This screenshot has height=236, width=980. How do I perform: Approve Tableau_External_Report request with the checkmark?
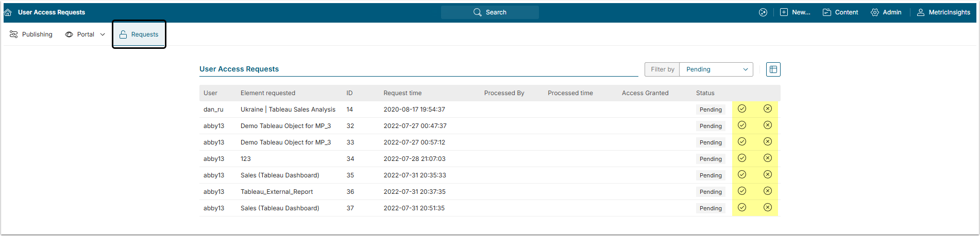pyautogui.click(x=742, y=191)
